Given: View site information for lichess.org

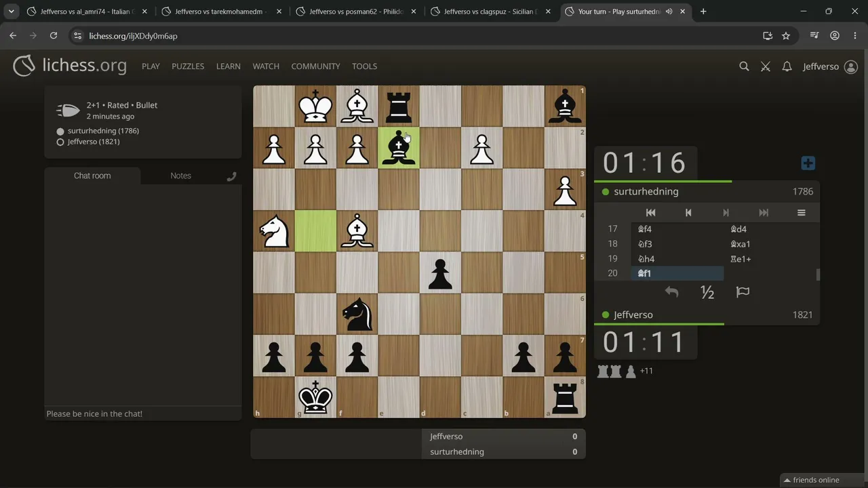Looking at the screenshot, I should click(x=77, y=36).
